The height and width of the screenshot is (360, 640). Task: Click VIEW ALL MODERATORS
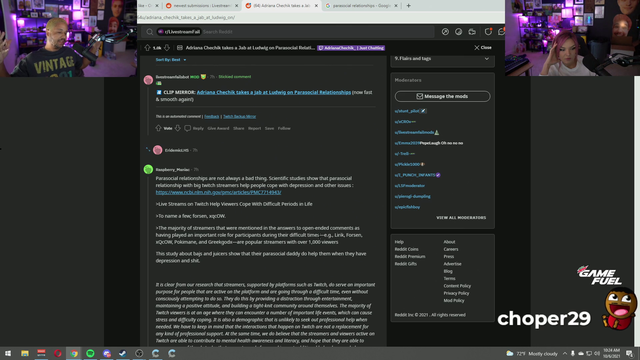click(461, 218)
